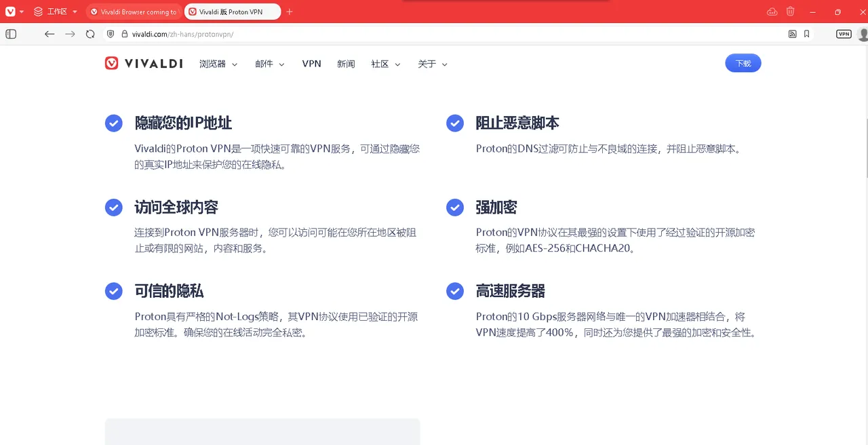Click the paragraph mentioning AES-256和CHACHA20
The width and height of the screenshot is (868, 445).
[x=615, y=240]
